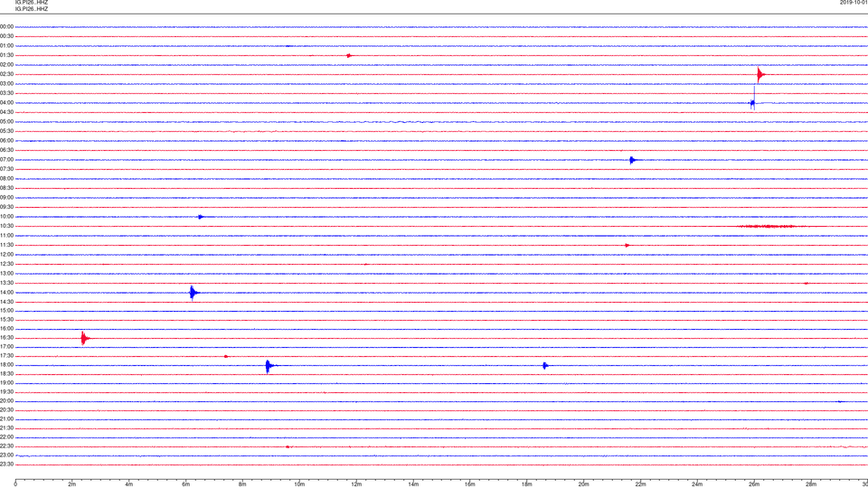Screen dimensions: 868x488
Task: Click the 21:00 row time label
Action: [6, 419]
